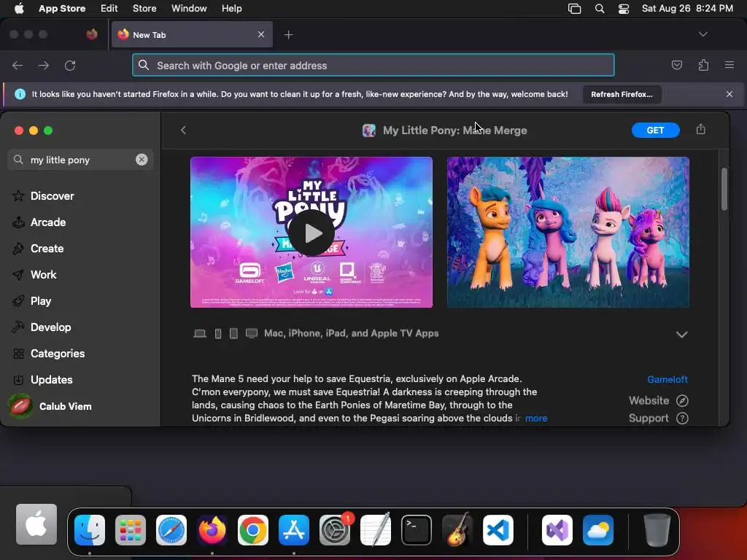Viewport: 747px width, 560px height.
Task: Reload page in Firefox
Action: pyautogui.click(x=70, y=65)
